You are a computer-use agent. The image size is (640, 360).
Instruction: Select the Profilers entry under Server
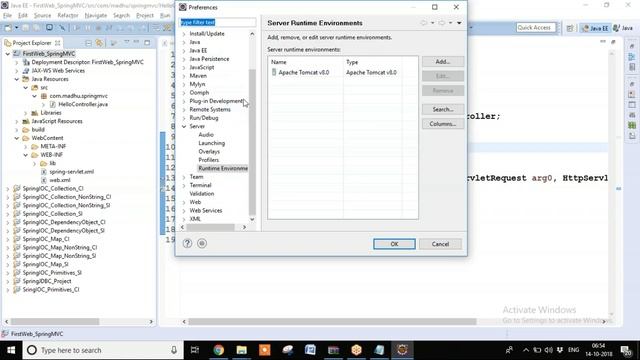(209, 160)
